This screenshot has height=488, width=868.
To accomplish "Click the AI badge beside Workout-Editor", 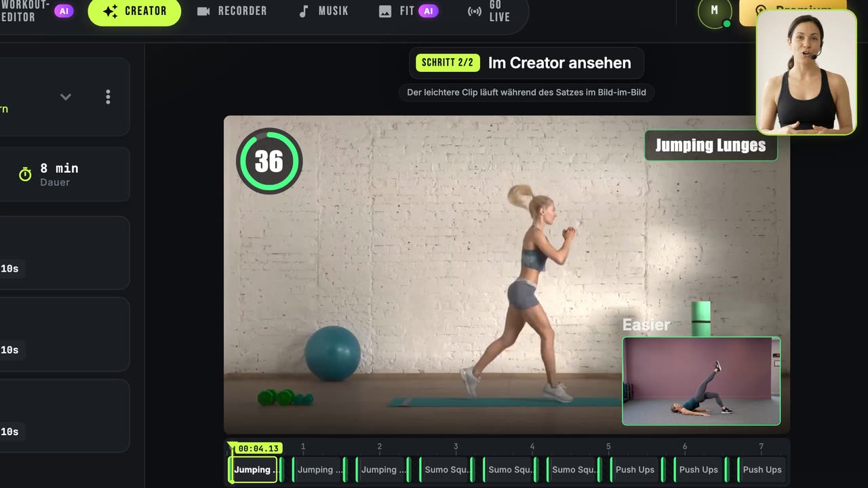I will pos(64,12).
